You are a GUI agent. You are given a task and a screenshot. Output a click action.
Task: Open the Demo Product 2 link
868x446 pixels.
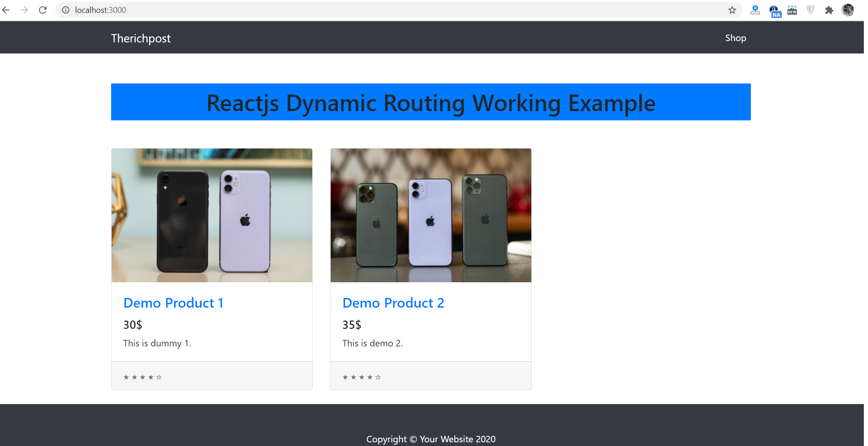[x=393, y=303]
